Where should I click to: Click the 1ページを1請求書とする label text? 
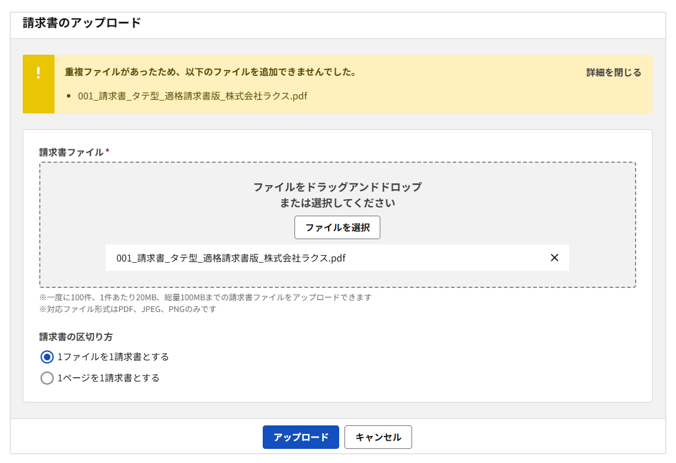(x=108, y=378)
